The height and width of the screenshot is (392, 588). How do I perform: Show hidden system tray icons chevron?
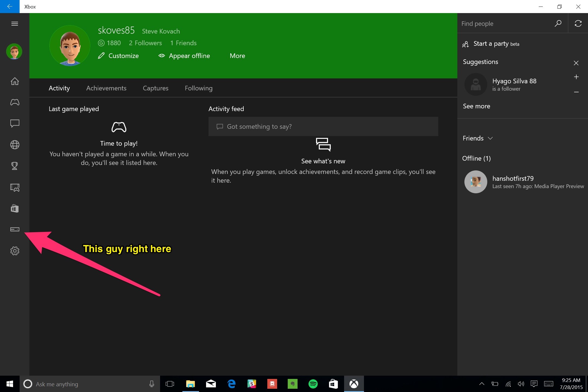coord(482,384)
